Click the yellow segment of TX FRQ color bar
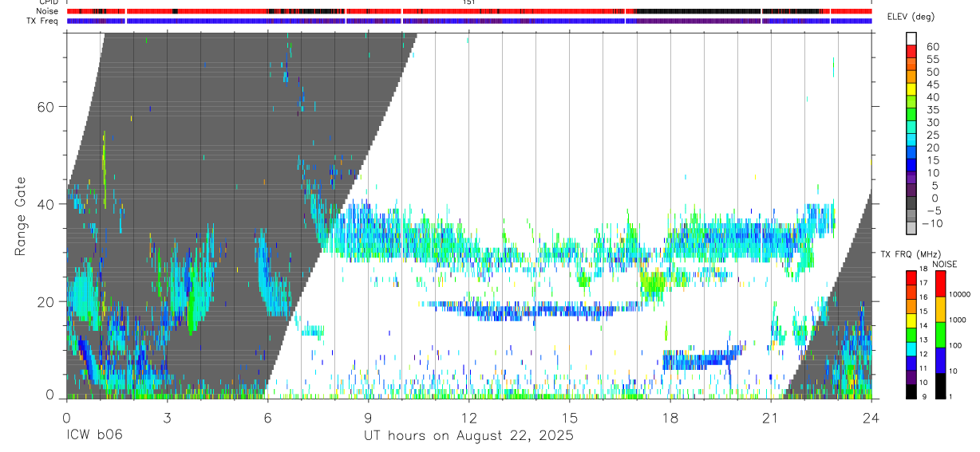The image size is (980, 452). [911, 320]
